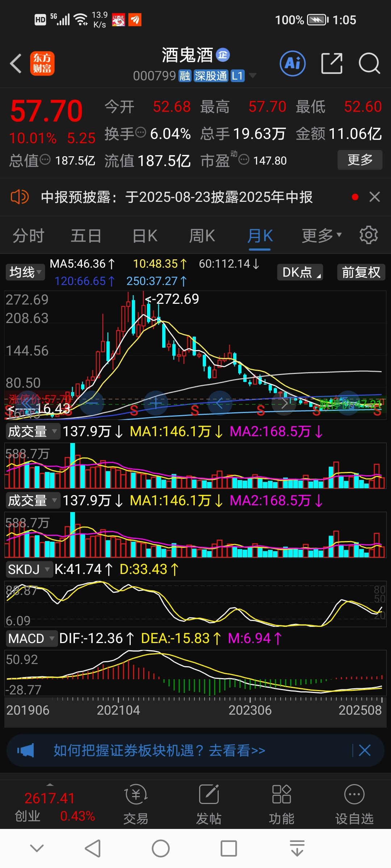The image size is (391, 868).
Task: Close the promo banner with X
Action: pyautogui.click(x=365, y=750)
